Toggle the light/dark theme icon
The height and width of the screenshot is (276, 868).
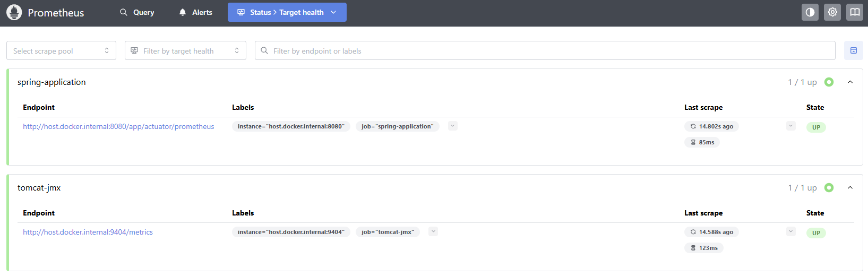pos(810,12)
